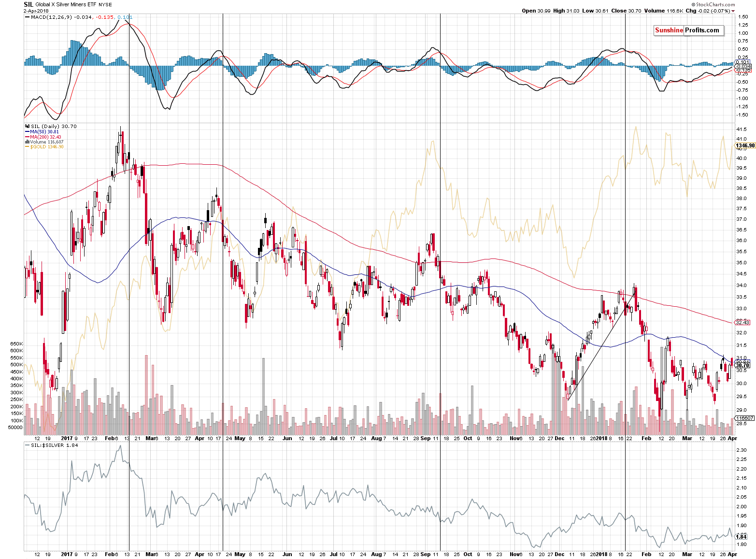Click the Global X Silver Miners ETF title
756x559 pixels.
pyautogui.click(x=66, y=5)
